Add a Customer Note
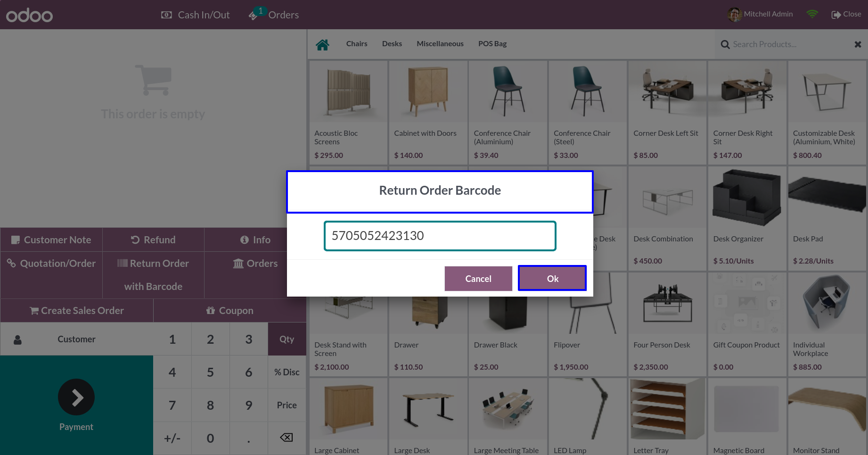868x455 pixels. [51, 240]
